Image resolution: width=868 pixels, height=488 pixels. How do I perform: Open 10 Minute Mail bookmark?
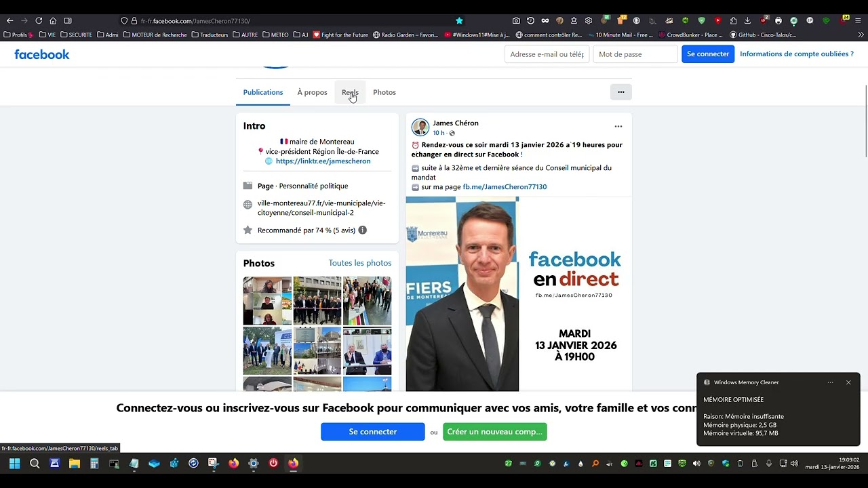pyautogui.click(x=620, y=35)
